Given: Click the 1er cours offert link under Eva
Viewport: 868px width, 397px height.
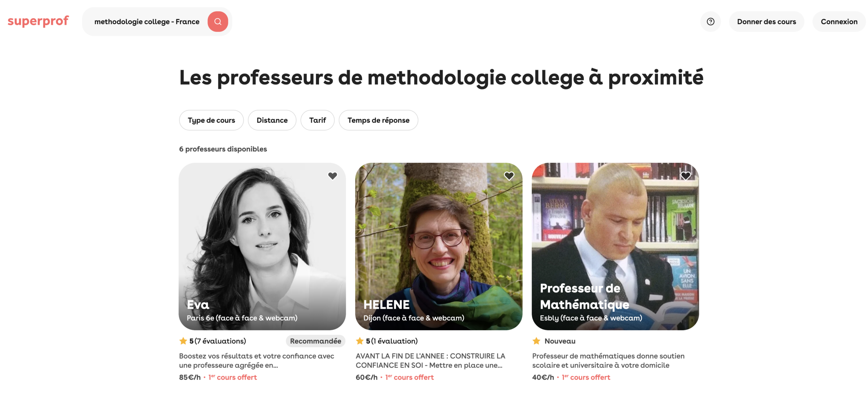Looking at the screenshot, I should click(x=232, y=377).
